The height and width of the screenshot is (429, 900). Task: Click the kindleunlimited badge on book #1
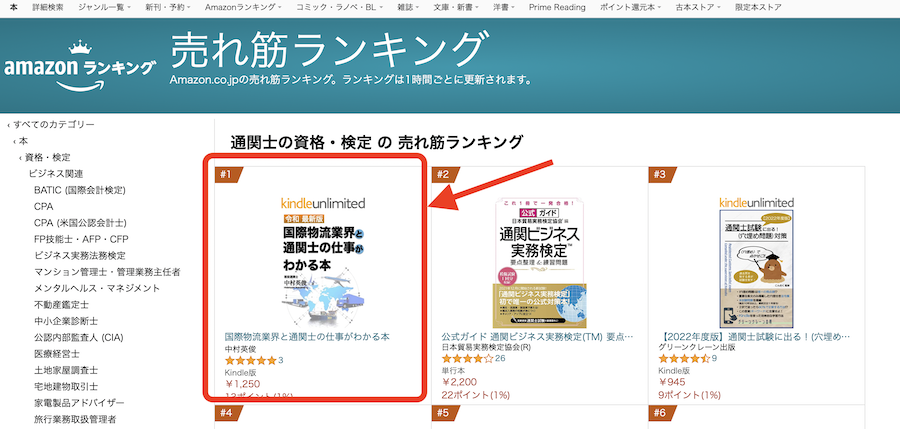pyautogui.click(x=322, y=203)
